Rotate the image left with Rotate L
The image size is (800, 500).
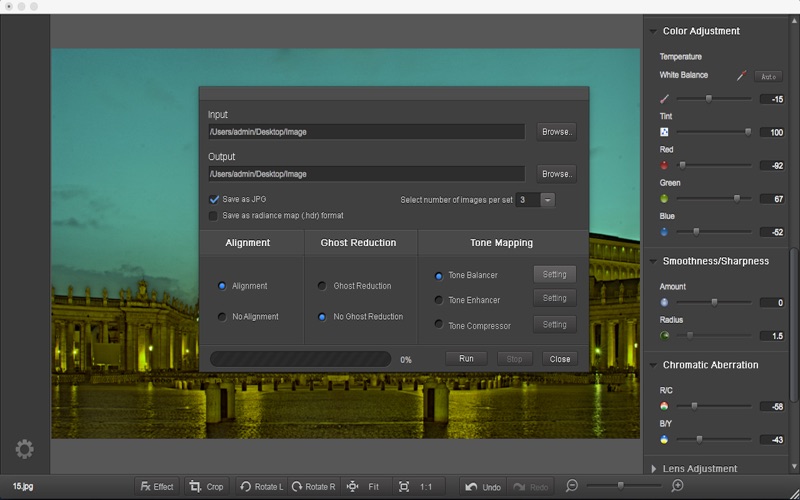click(x=262, y=487)
